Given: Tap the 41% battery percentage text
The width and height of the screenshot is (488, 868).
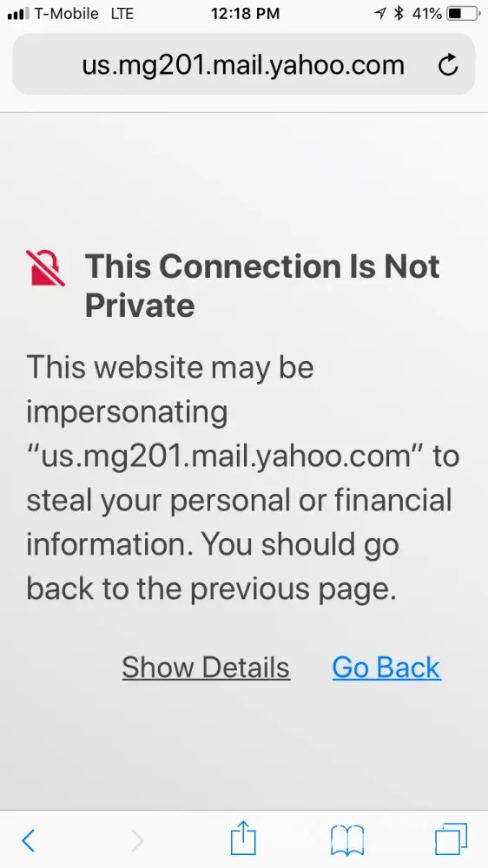Looking at the screenshot, I should click(x=426, y=13).
